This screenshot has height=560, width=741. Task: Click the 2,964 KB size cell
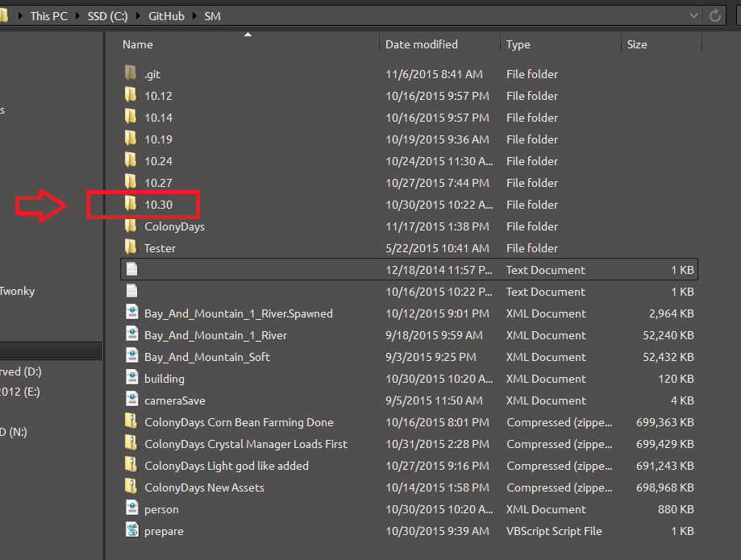coord(671,313)
